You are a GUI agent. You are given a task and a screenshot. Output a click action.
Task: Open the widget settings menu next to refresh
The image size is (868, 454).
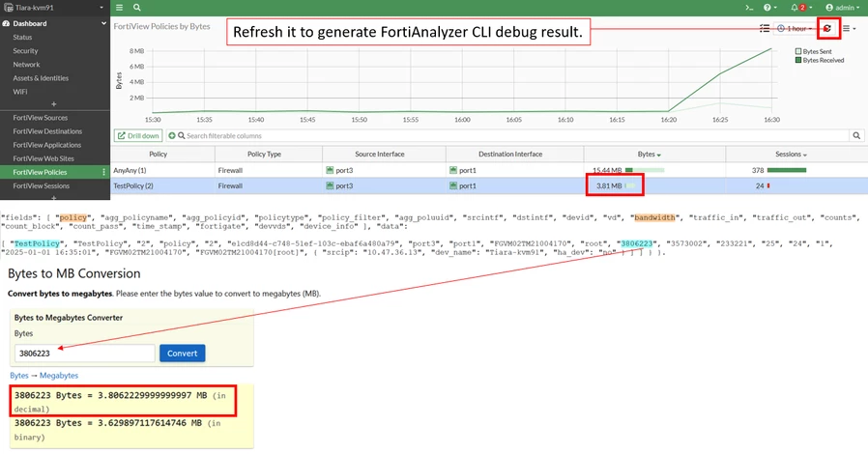click(x=849, y=28)
